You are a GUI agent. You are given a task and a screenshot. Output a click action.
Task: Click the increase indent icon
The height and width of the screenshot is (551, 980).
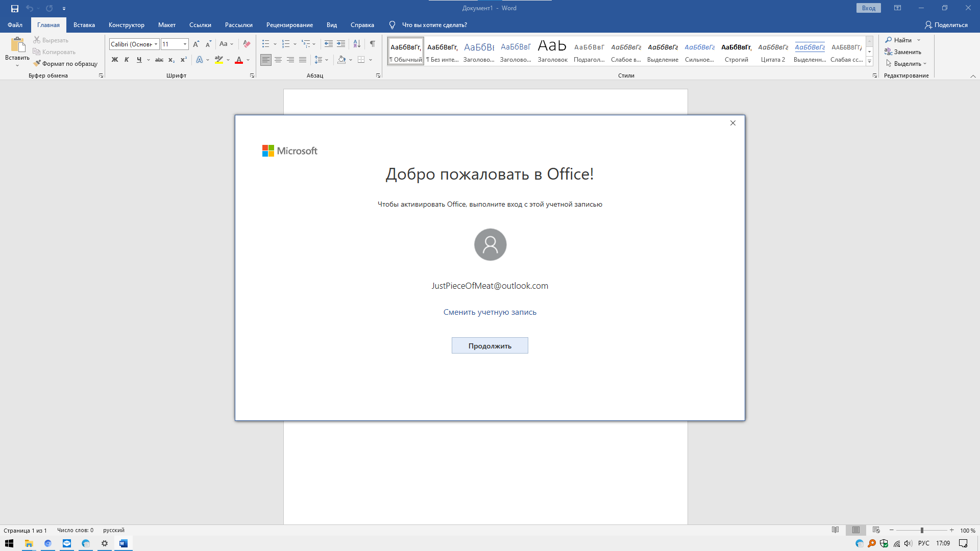coord(341,44)
